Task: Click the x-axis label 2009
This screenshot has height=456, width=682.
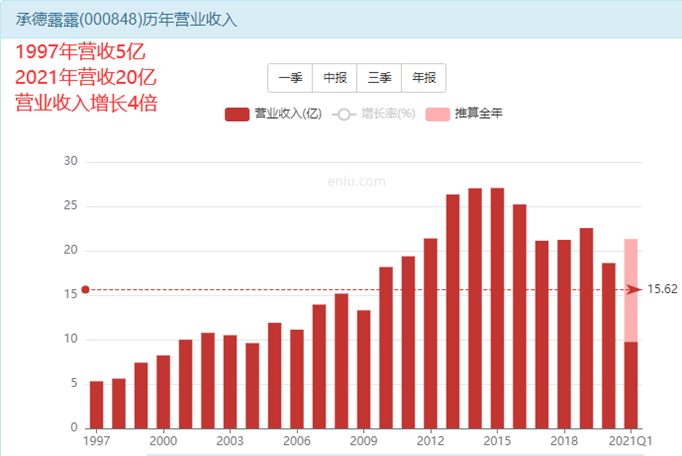Action: click(x=364, y=441)
